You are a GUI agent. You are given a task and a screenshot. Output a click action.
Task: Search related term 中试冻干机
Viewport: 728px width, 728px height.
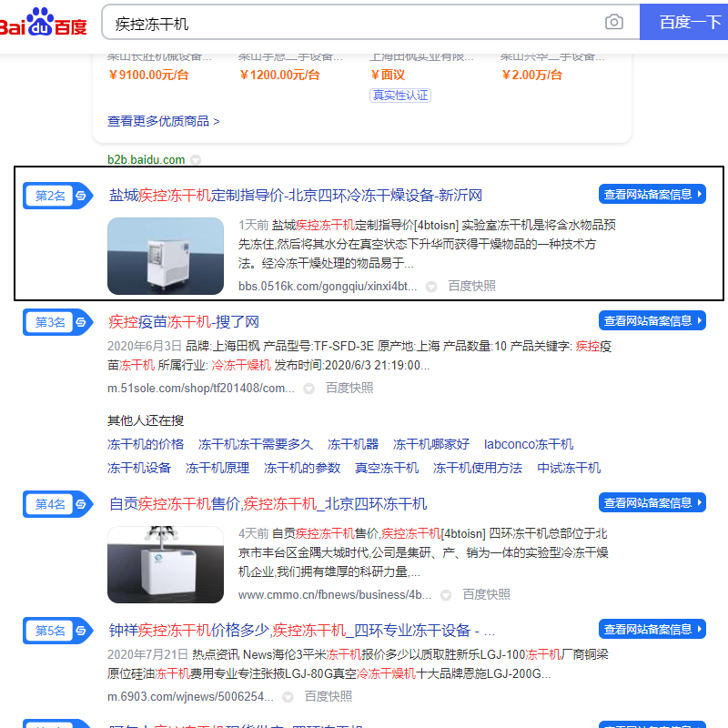pos(568,468)
